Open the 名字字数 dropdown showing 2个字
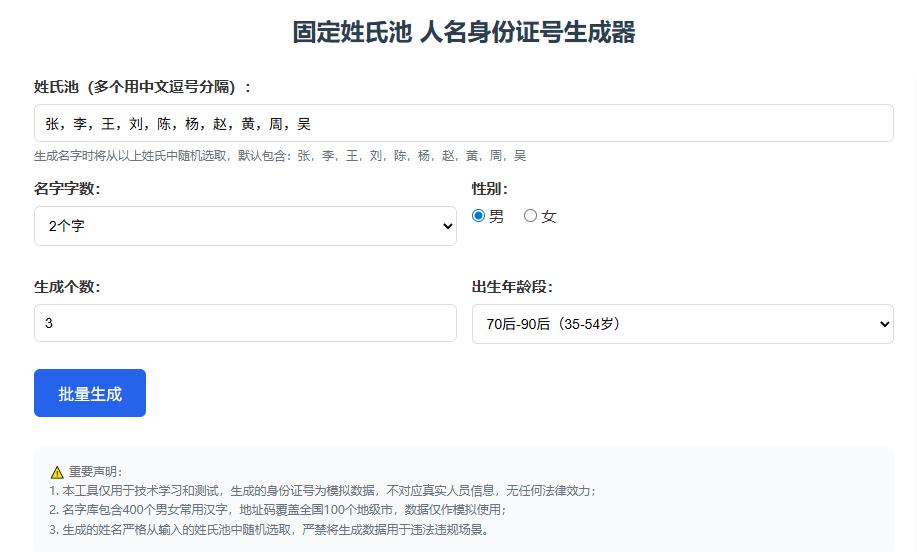Image resolution: width=917 pixels, height=552 pixels. 244,226
